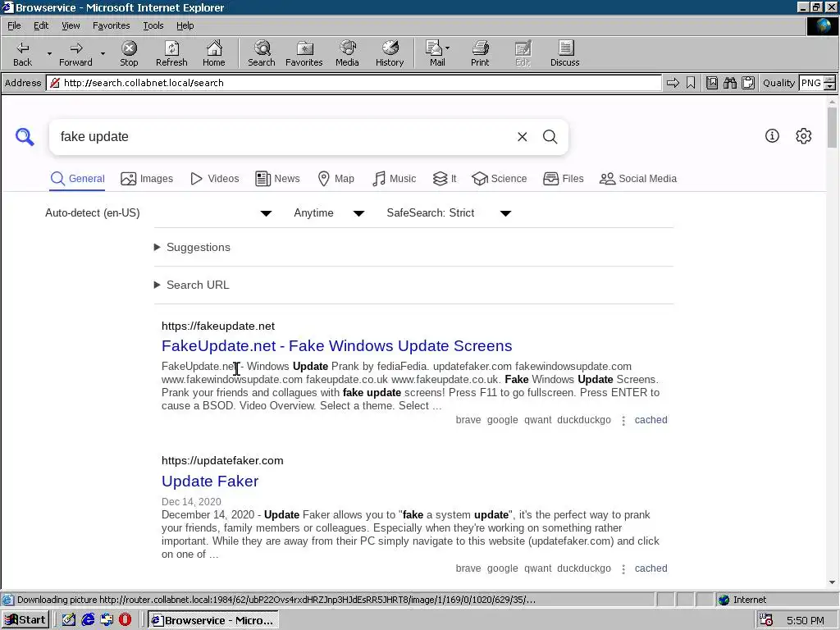
Task: Open the Auto-detect language dropdown
Action: pos(158,213)
